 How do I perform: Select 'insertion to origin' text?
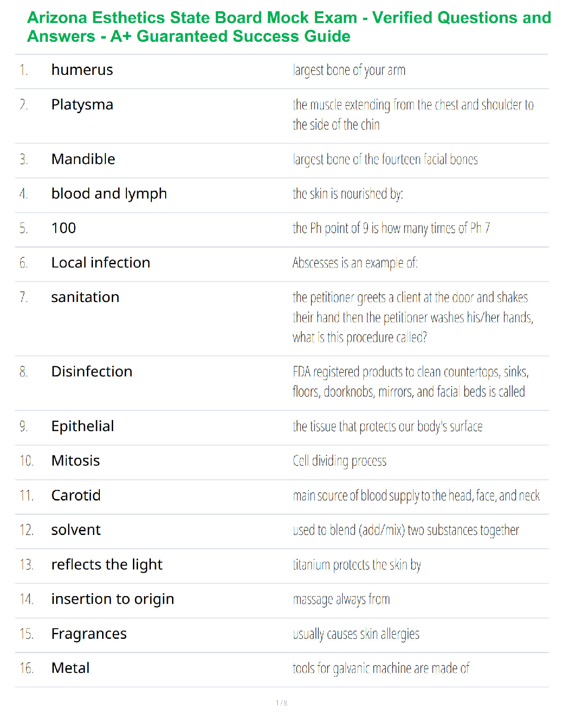tap(113, 599)
